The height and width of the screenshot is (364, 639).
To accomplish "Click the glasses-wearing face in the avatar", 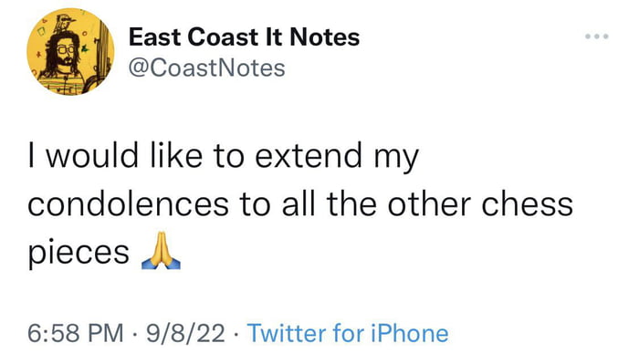I will tap(65, 52).
